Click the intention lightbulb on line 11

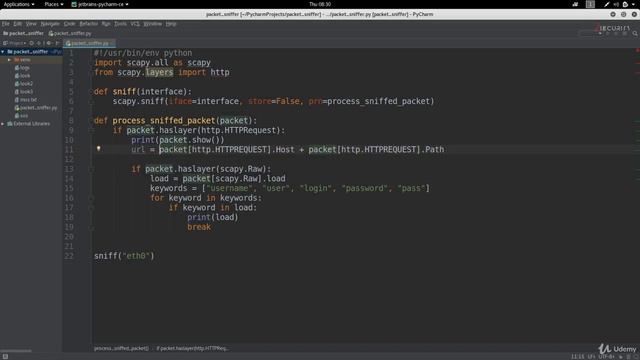point(98,149)
